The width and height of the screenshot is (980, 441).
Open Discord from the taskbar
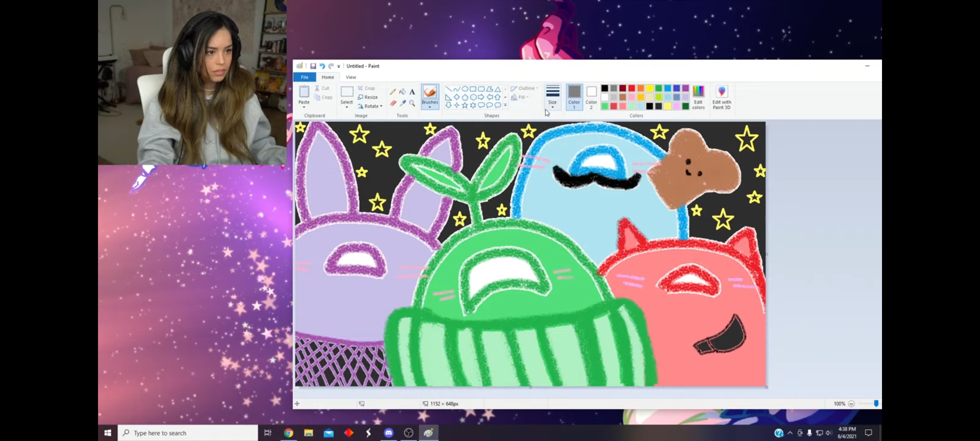tap(388, 433)
